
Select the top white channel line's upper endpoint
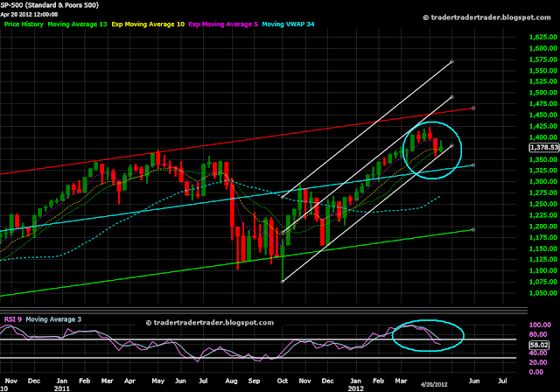point(452,62)
